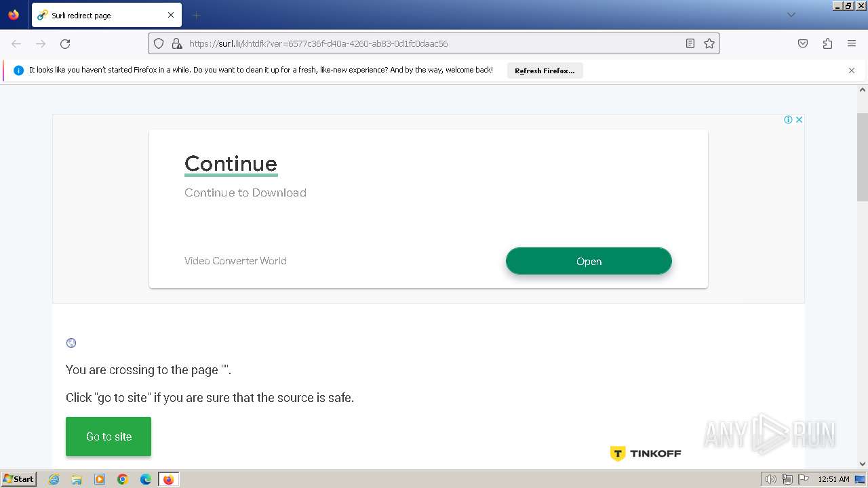Open a new tab
This screenshot has height=488, width=868.
coord(196,15)
